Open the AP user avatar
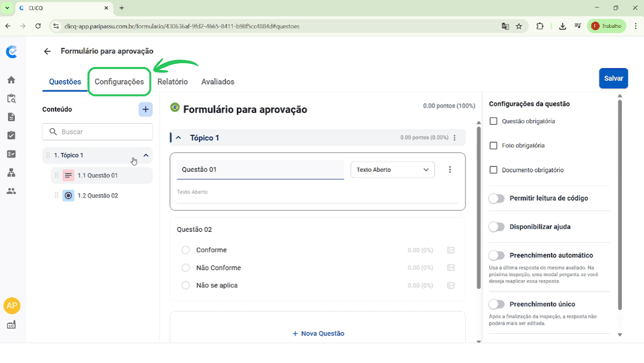 [x=12, y=306]
